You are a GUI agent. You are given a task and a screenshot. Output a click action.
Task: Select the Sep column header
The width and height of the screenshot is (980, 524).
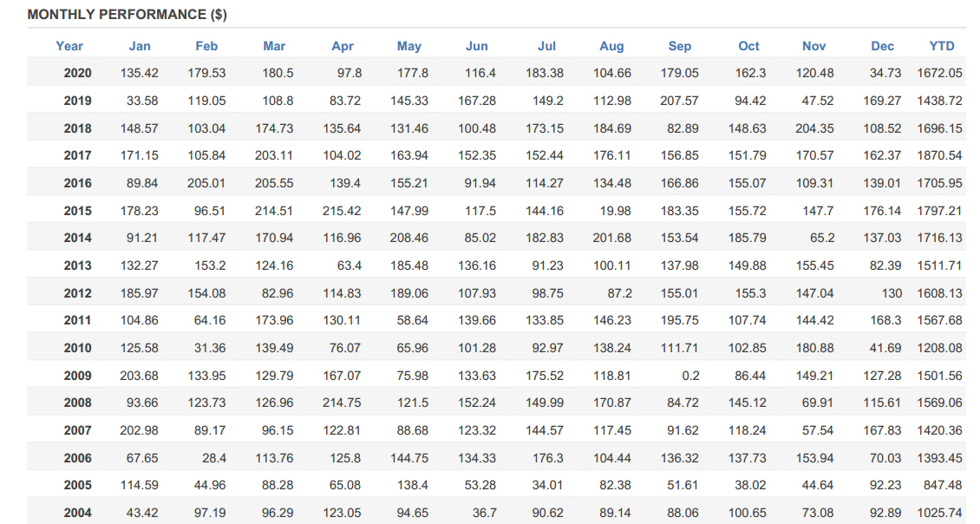[679, 46]
